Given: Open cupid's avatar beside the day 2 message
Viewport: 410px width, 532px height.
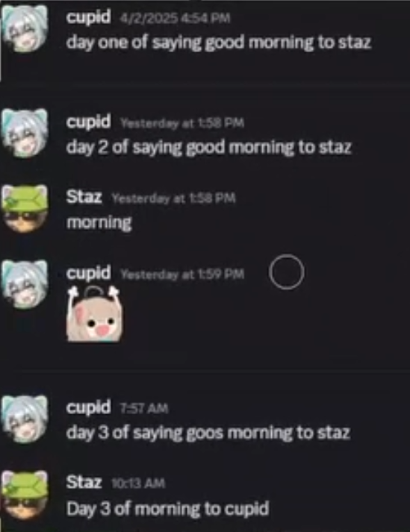Looking at the screenshot, I should (25, 134).
